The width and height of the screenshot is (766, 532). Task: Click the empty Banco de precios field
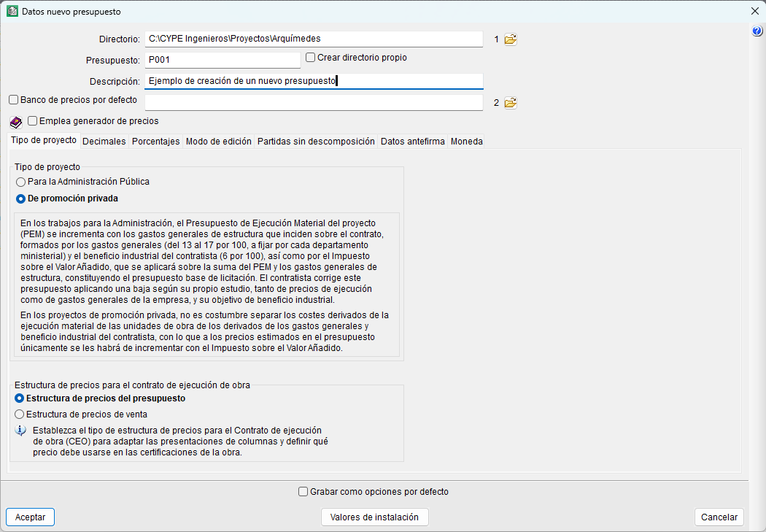(314, 103)
